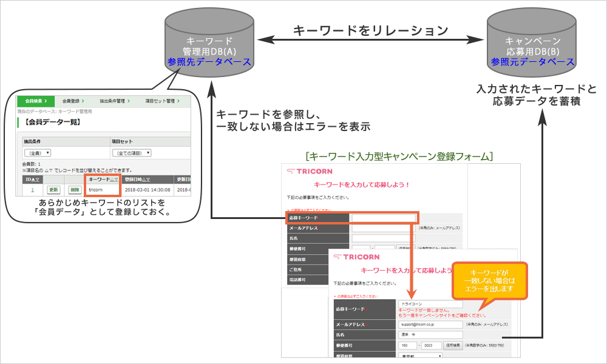
Task: Expand the 都道府県 東京都 dropdown
Action: tap(421, 356)
